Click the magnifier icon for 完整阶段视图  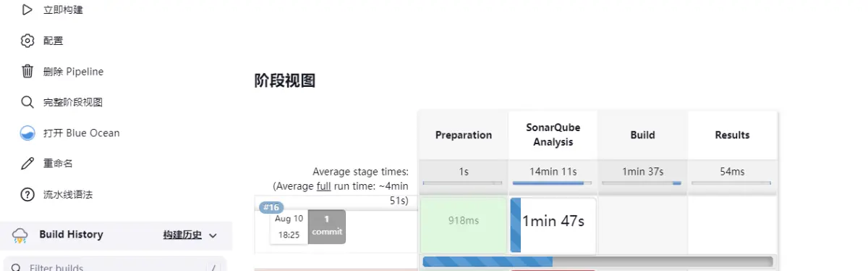coord(27,102)
